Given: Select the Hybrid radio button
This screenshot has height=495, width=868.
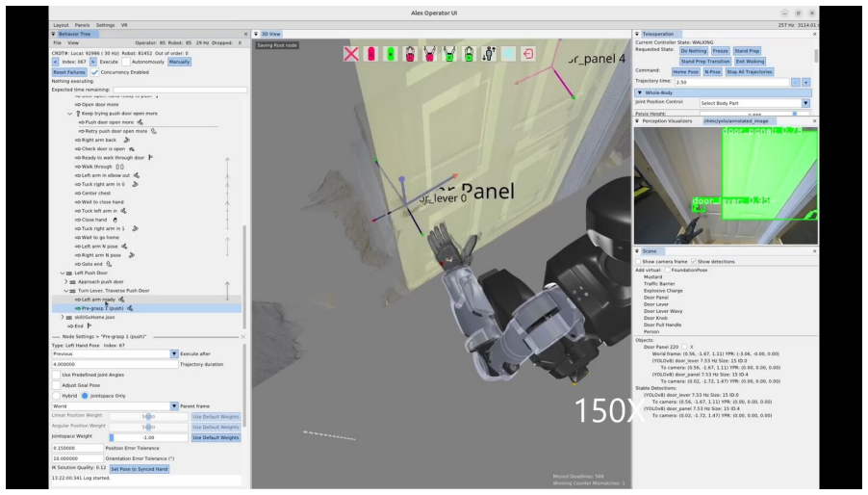Looking at the screenshot, I should [x=56, y=396].
